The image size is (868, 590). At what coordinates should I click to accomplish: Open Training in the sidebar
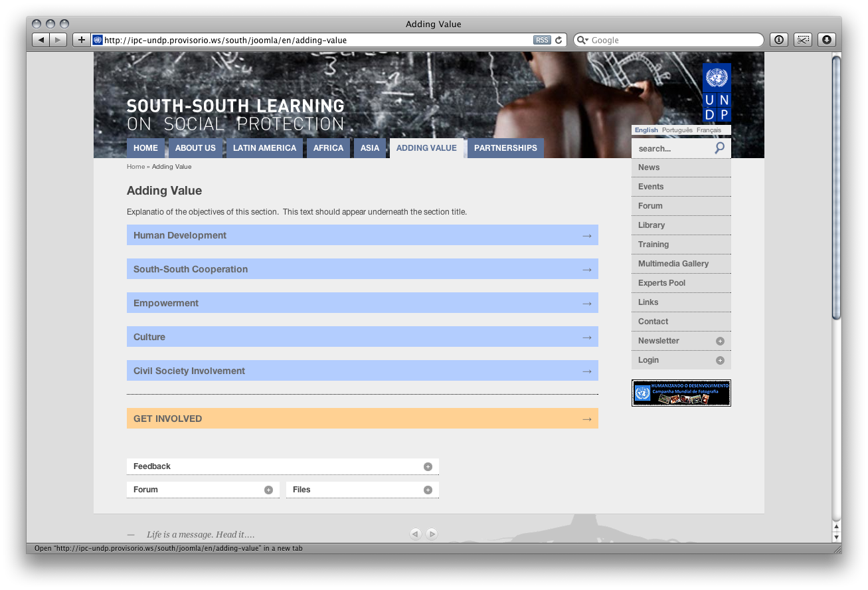click(x=681, y=245)
